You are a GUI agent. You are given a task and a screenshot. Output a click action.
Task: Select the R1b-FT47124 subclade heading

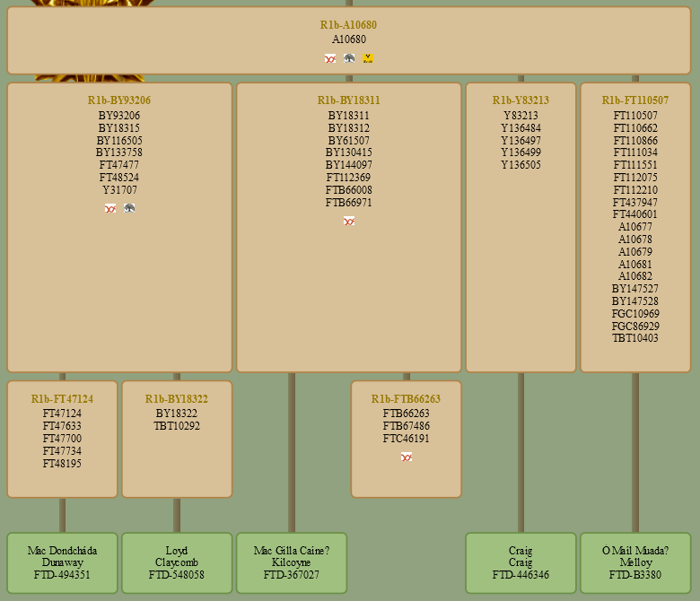click(62, 399)
